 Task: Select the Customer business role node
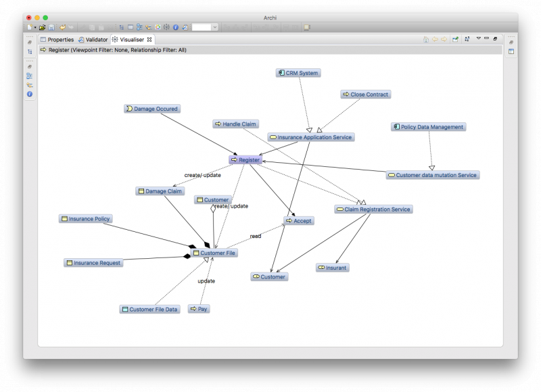[x=269, y=276]
